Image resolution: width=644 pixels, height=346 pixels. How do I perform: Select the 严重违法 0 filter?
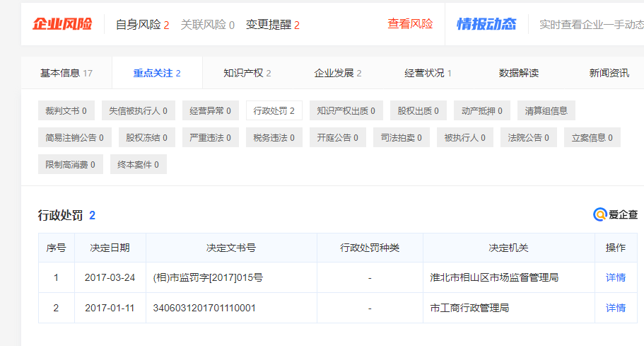click(210, 138)
